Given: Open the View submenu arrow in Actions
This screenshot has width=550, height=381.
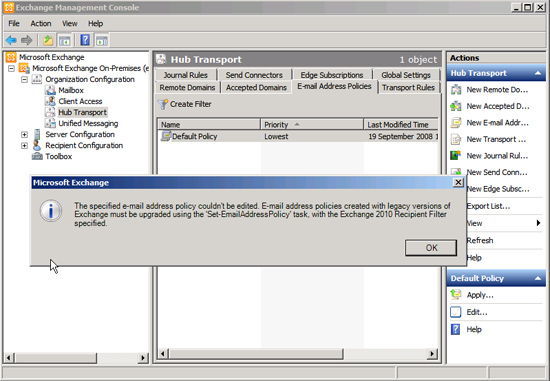Looking at the screenshot, I should [x=538, y=223].
